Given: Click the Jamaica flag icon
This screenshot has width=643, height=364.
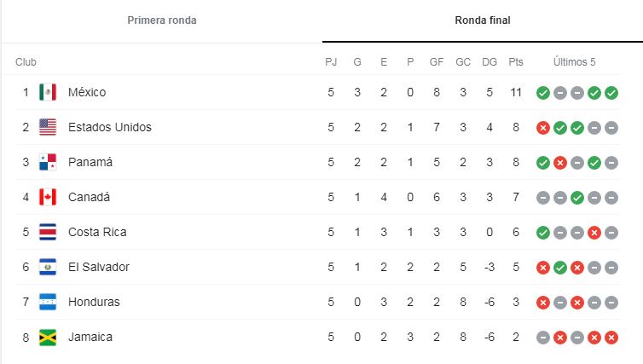Looking at the screenshot, I should (x=48, y=338).
